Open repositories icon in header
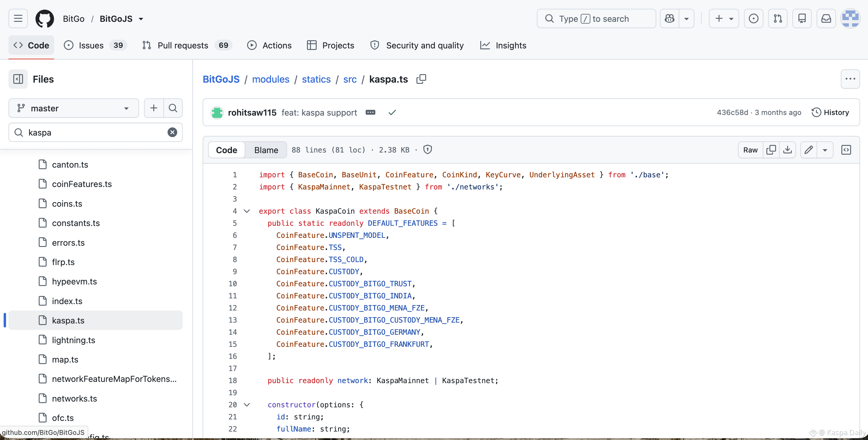This screenshot has width=868, height=440. (x=802, y=18)
